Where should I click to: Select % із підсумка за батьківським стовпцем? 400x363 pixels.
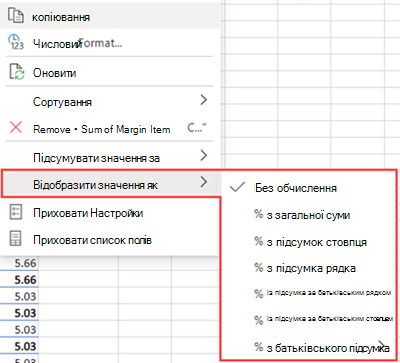point(308,319)
